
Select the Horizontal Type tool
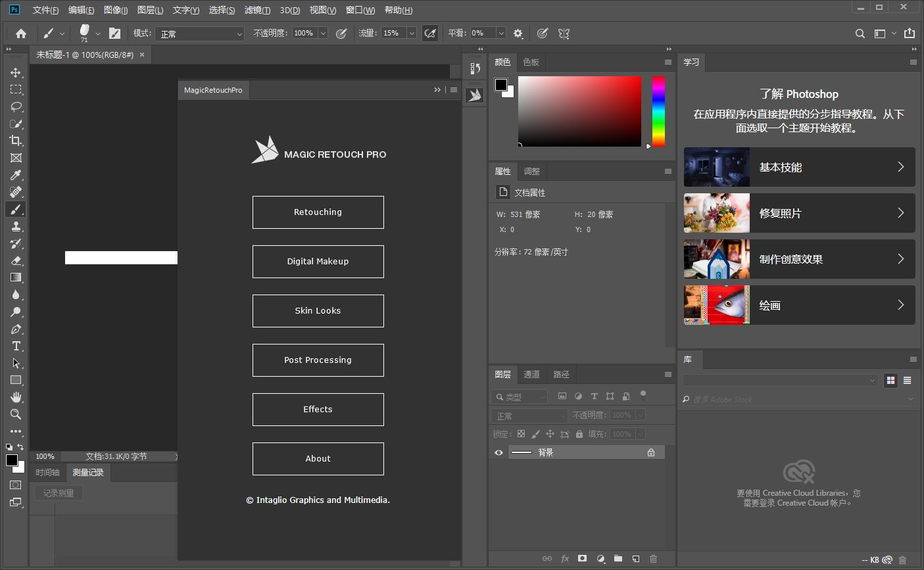16,346
